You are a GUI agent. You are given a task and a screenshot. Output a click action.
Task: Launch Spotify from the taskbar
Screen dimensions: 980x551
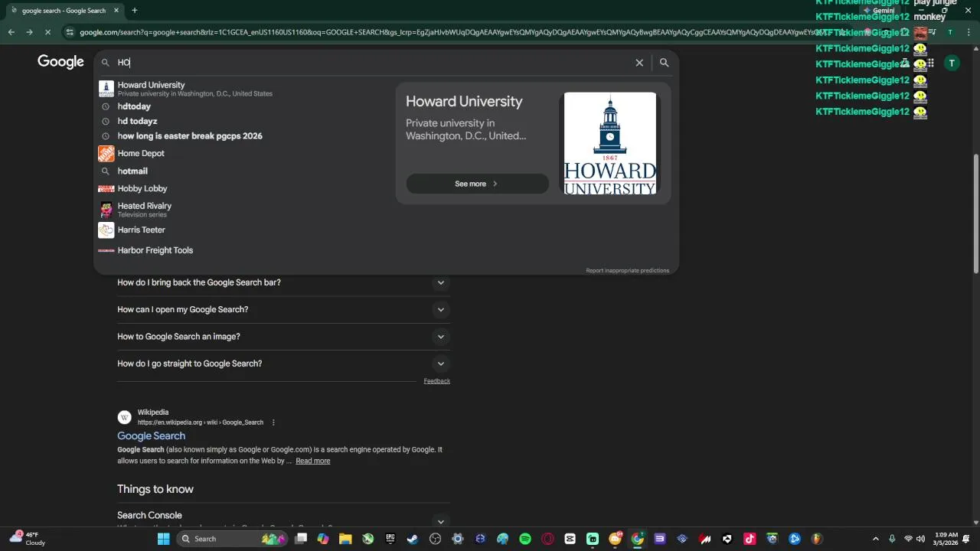point(525,539)
